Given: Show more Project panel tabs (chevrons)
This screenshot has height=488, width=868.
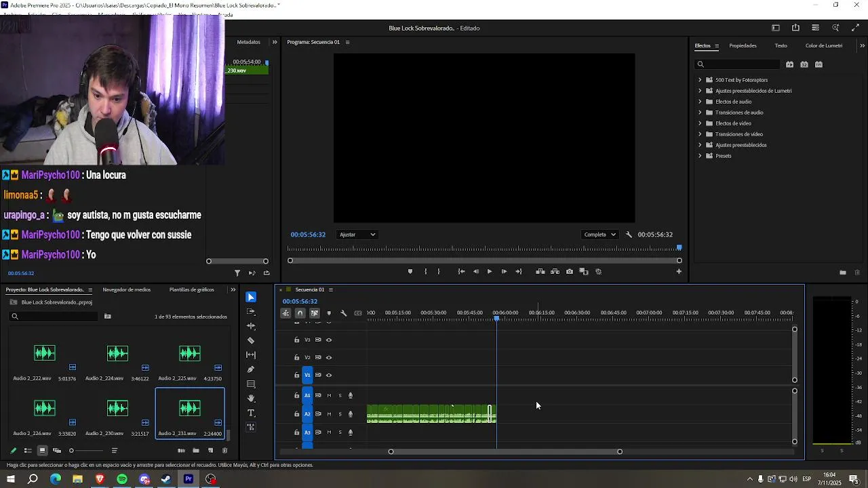Looking at the screenshot, I should [x=233, y=290].
